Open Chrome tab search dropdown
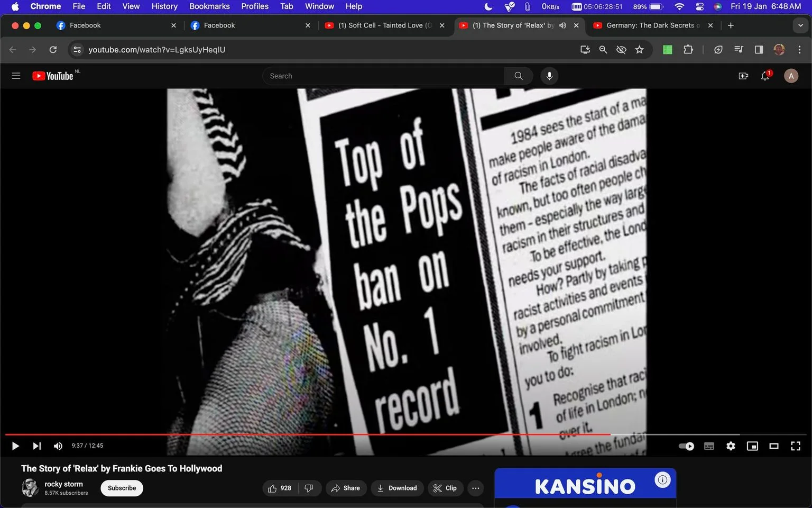 (800, 25)
